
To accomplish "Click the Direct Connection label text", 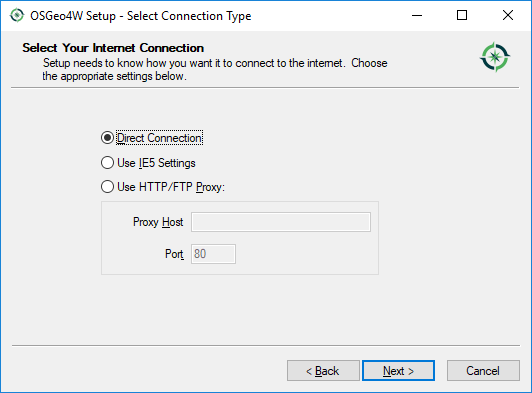I will pyautogui.click(x=159, y=138).
